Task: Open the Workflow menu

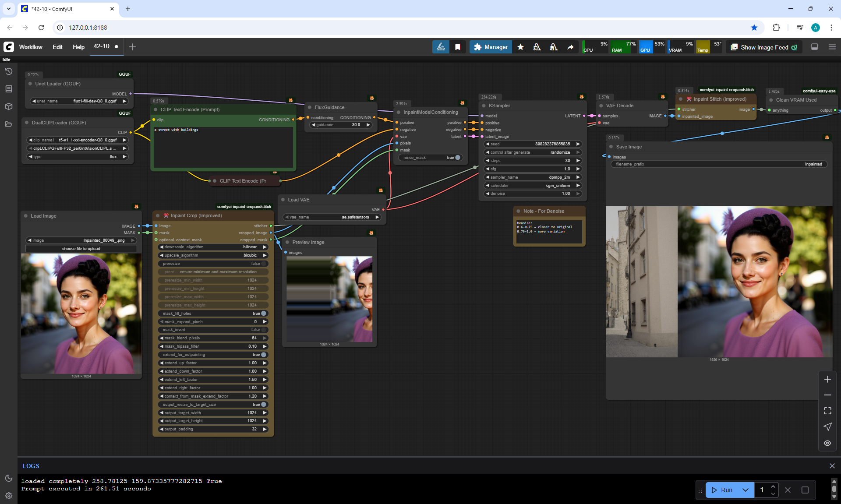Action: click(x=31, y=47)
